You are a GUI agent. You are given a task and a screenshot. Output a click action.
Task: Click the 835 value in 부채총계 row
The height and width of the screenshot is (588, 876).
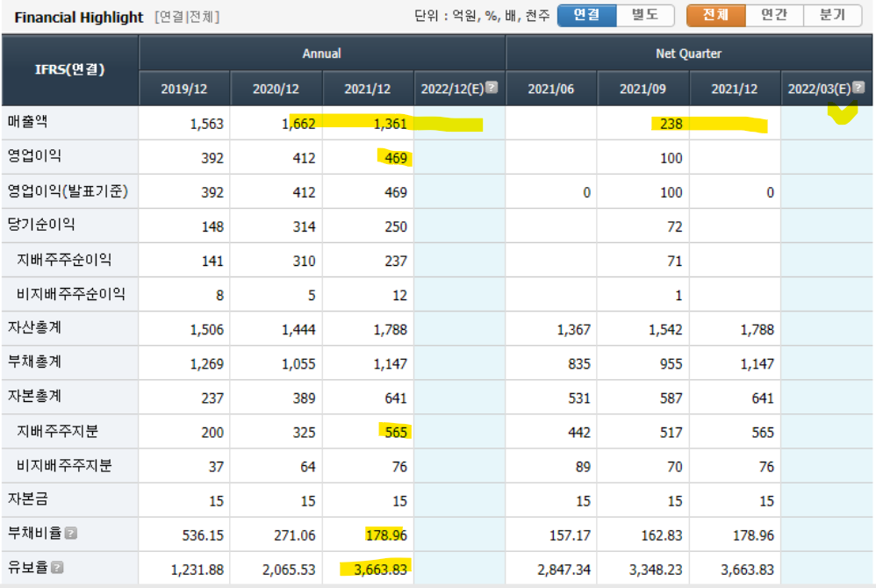(x=579, y=364)
